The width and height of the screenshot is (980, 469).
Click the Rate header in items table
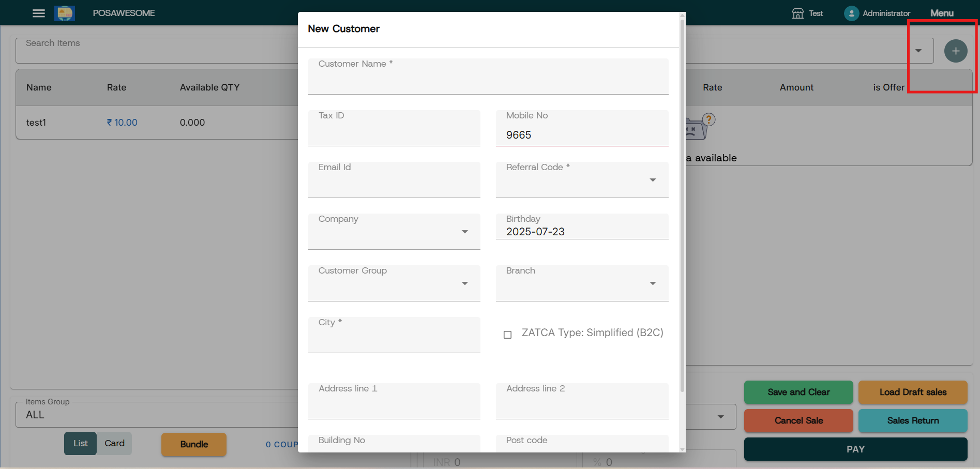coord(116,87)
